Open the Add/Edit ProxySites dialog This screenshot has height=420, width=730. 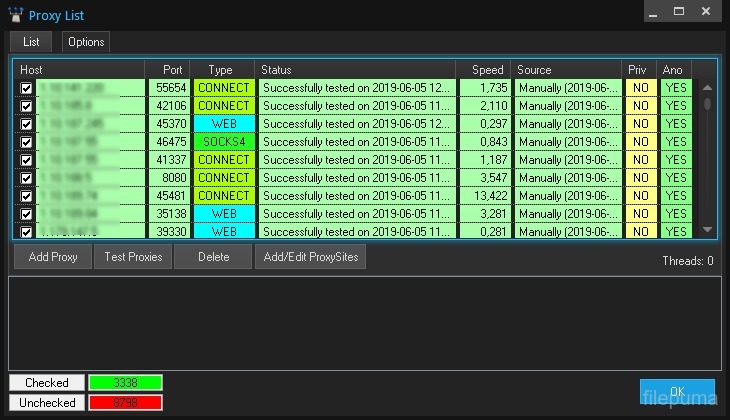pos(311,257)
